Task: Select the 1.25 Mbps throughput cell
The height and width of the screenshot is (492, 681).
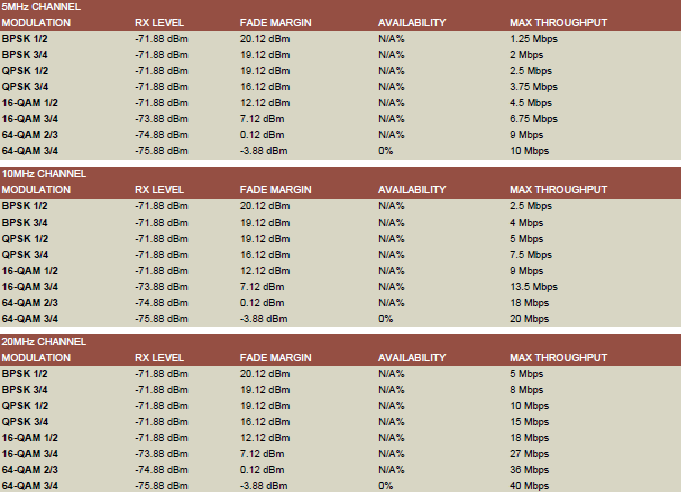Action: pyautogui.click(x=532, y=37)
